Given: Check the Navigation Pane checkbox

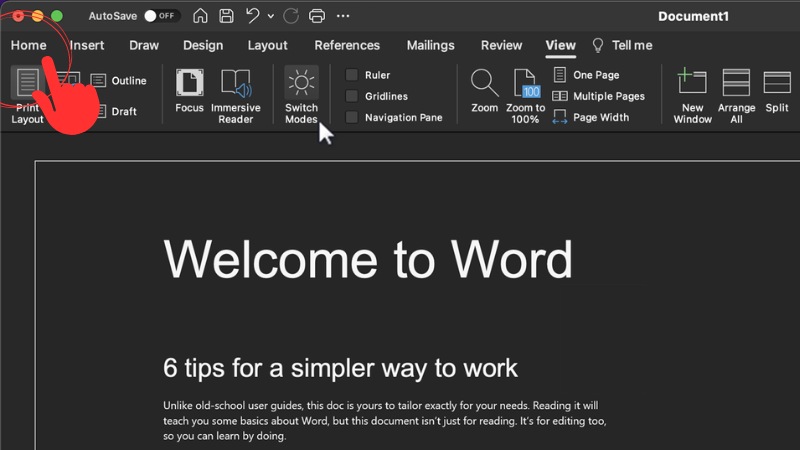Looking at the screenshot, I should [x=352, y=117].
